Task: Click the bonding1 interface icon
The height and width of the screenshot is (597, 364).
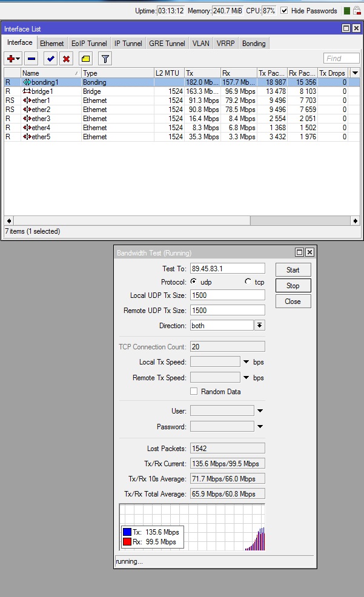Action: click(x=27, y=82)
